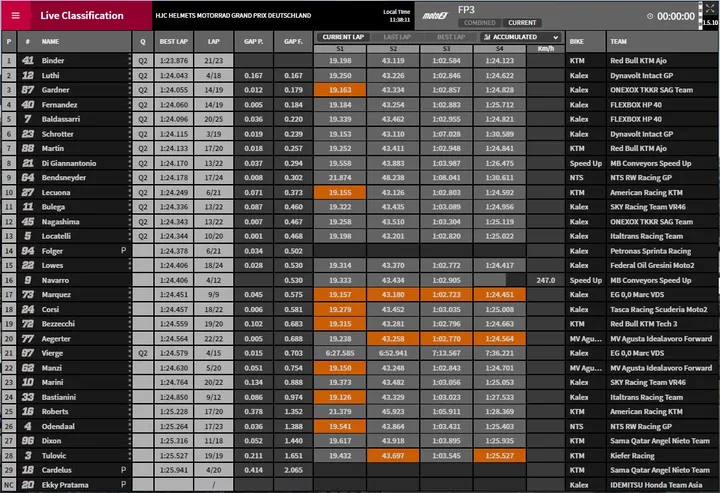The image size is (720, 493).
Task: Click Lecuona's orange S1 time 19.155
Action: coord(340,192)
